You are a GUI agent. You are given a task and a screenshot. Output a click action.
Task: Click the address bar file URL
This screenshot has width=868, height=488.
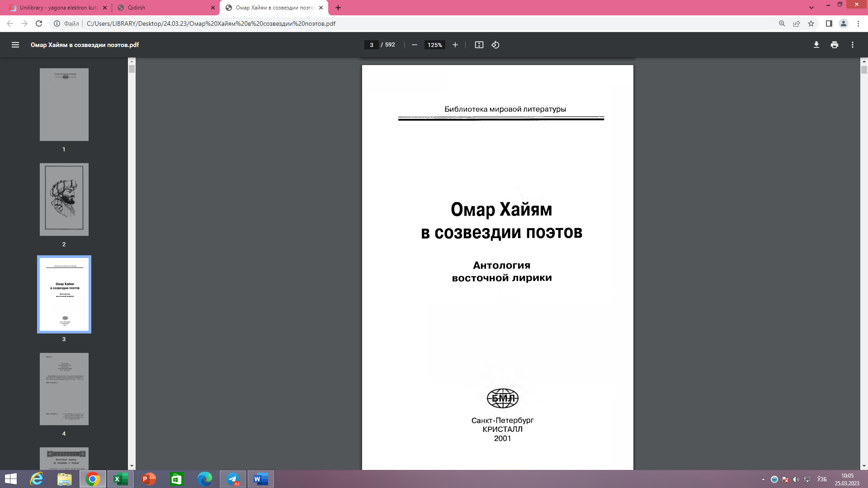(211, 23)
